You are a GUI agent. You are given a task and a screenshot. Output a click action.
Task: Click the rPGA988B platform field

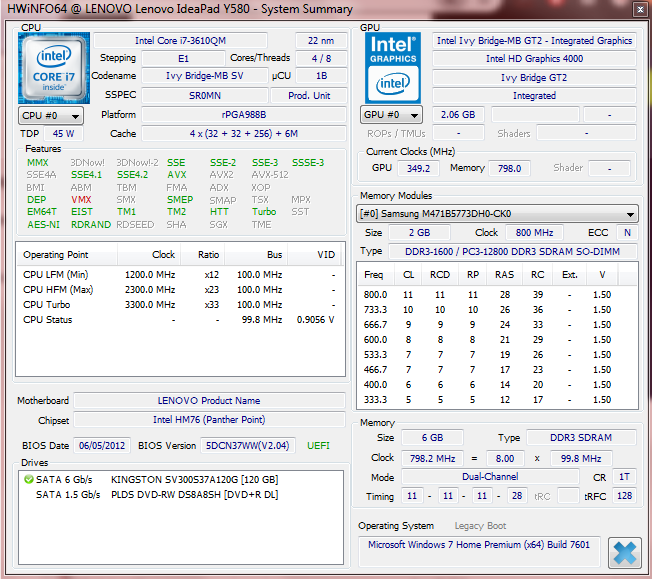[x=244, y=115]
